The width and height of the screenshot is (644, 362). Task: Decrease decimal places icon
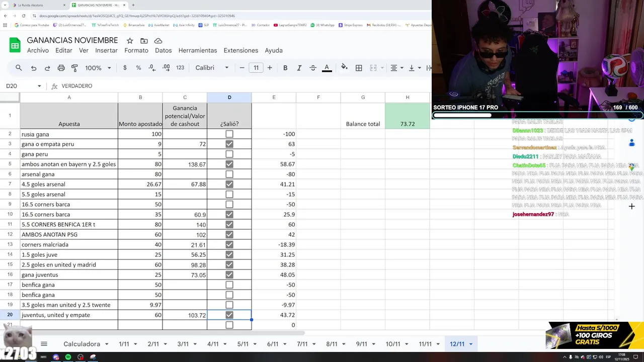tap(152, 68)
